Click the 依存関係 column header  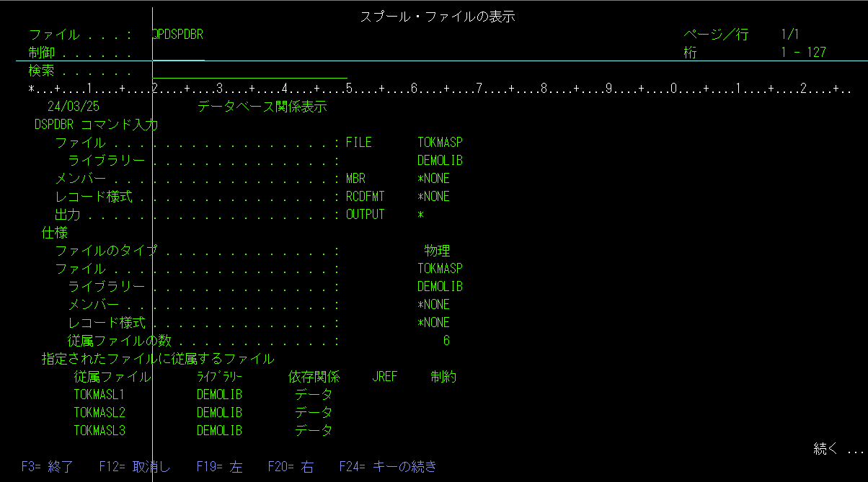coord(314,377)
